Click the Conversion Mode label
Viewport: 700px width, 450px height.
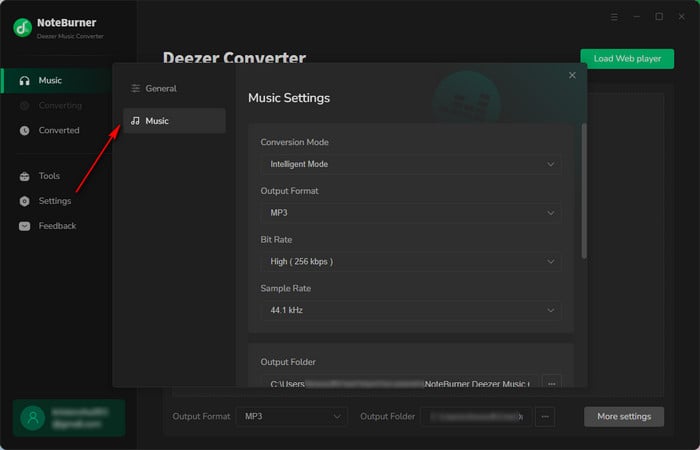click(x=295, y=142)
